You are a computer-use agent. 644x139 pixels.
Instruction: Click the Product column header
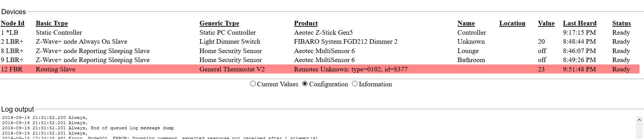[306, 23]
